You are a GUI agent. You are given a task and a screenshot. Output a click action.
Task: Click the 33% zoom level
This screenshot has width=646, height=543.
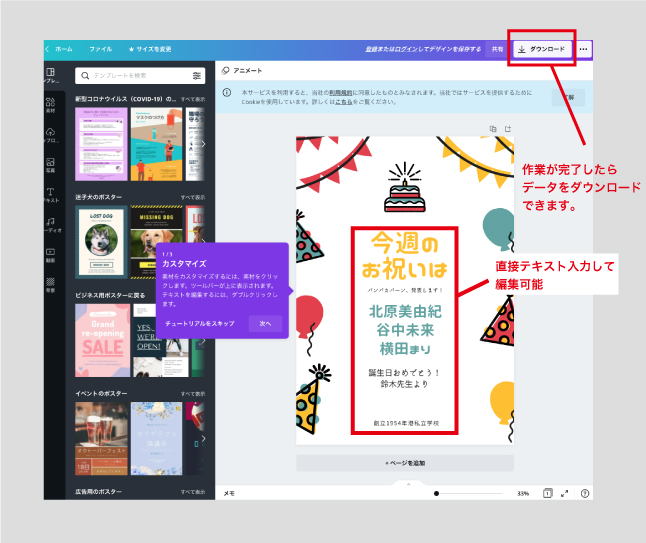click(x=523, y=493)
